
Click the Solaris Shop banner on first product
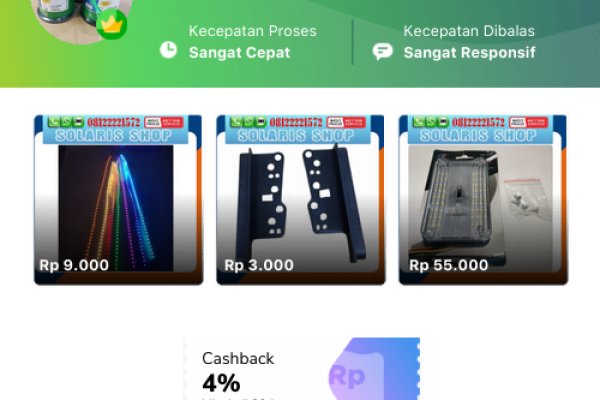pos(113,136)
